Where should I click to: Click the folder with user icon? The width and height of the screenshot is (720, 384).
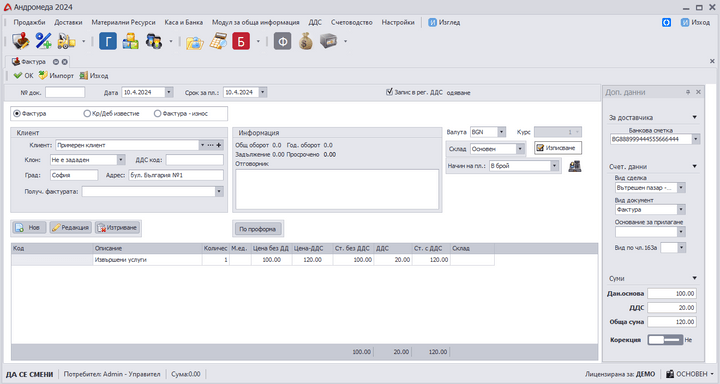pyautogui.click(x=195, y=42)
